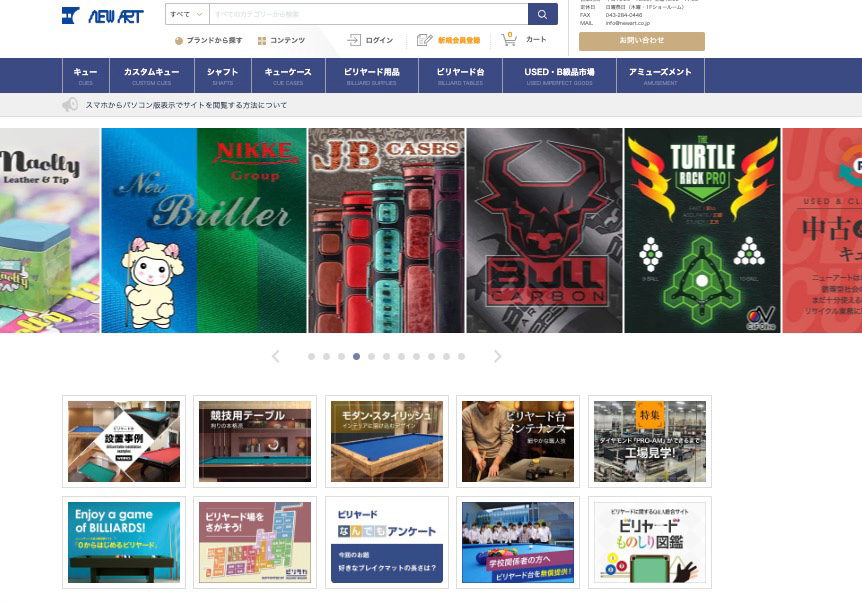862x603 pixels.
Task: Select the active fourth carousel dot
Action: coord(357,357)
